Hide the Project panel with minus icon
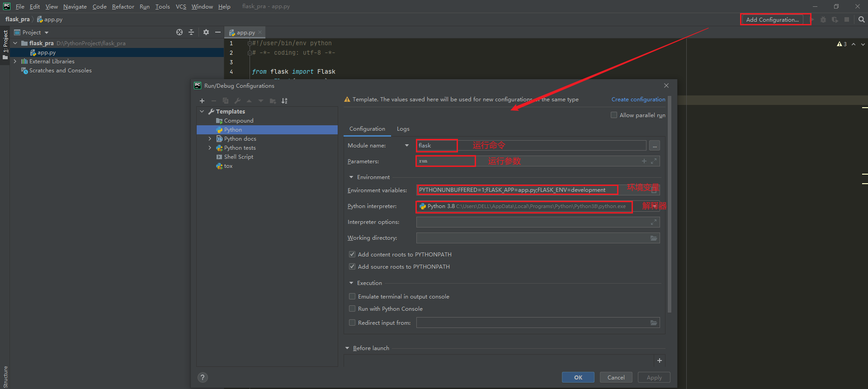This screenshot has height=389, width=868. coord(218,32)
